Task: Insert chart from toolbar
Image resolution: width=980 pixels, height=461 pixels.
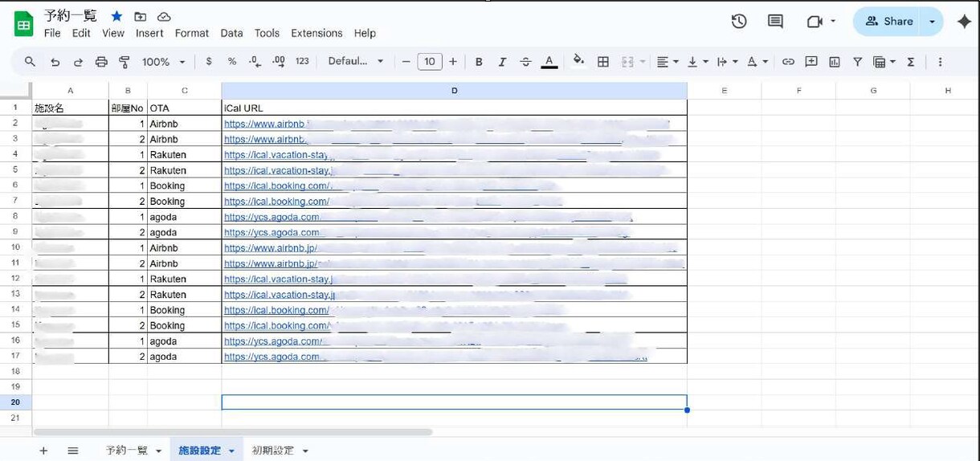Action: click(x=834, y=62)
